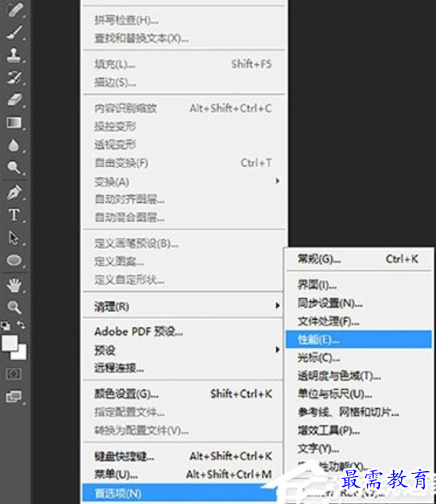This screenshot has height=504, width=436.
Task: Choose 填充(L) with Shift+F5 shortcut
Action: tap(184, 64)
